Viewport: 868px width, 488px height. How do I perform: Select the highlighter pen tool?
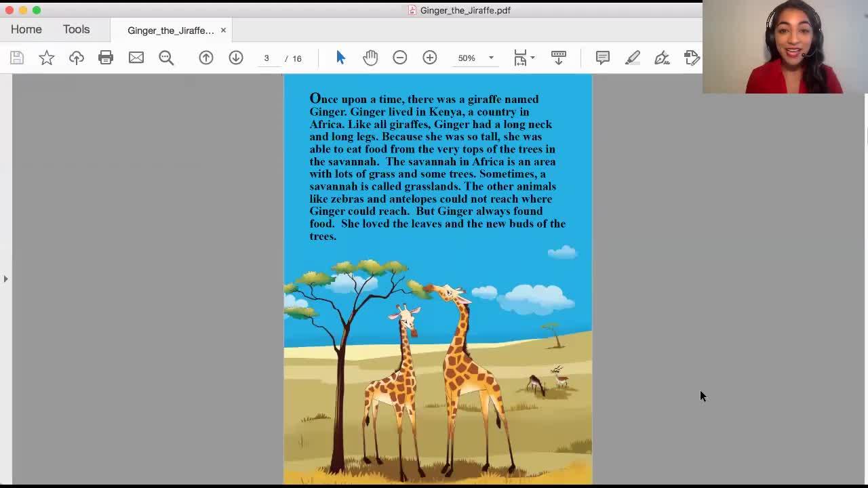pos(632,58)
